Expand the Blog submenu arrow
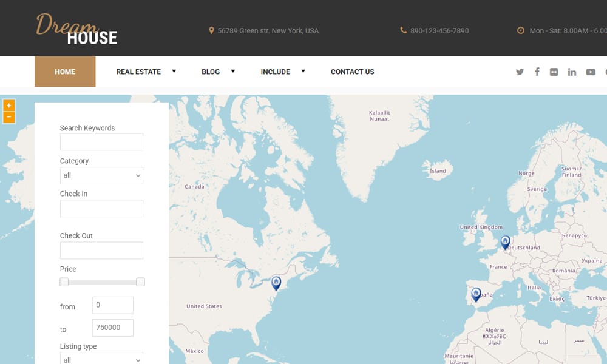Viewport: 607px width, 364px height. (232, 72)
